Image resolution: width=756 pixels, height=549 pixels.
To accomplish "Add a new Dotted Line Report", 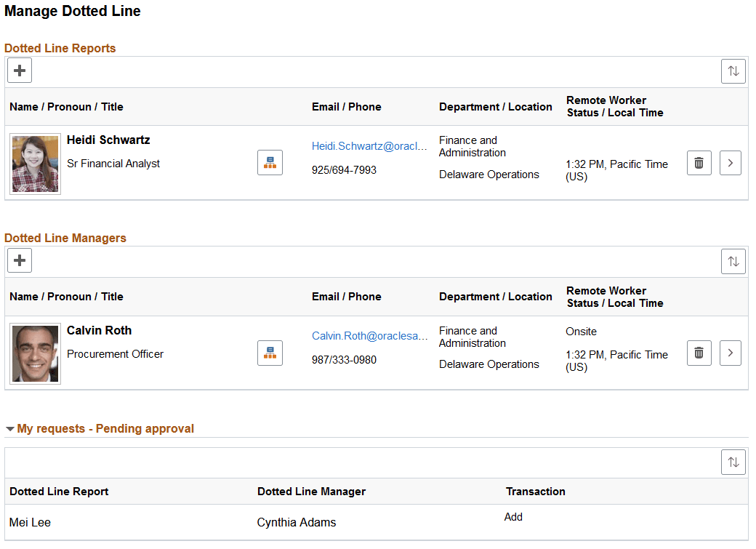I will point(19,70).
